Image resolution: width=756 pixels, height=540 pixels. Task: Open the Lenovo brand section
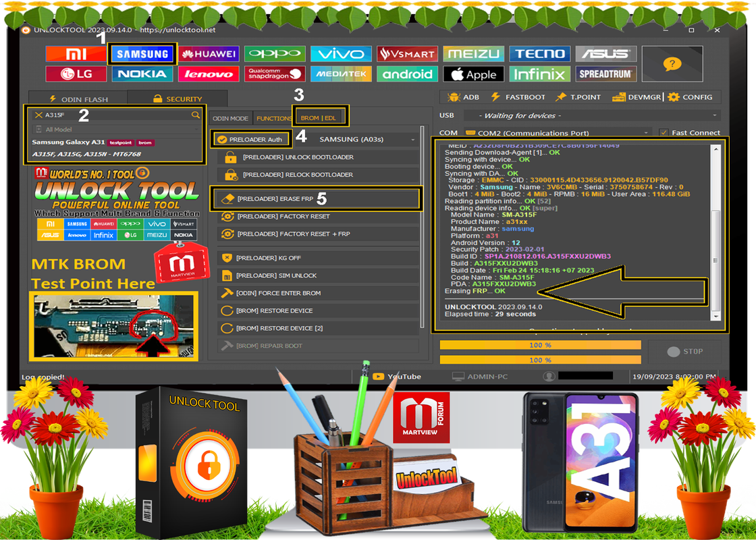pos(209,74)
